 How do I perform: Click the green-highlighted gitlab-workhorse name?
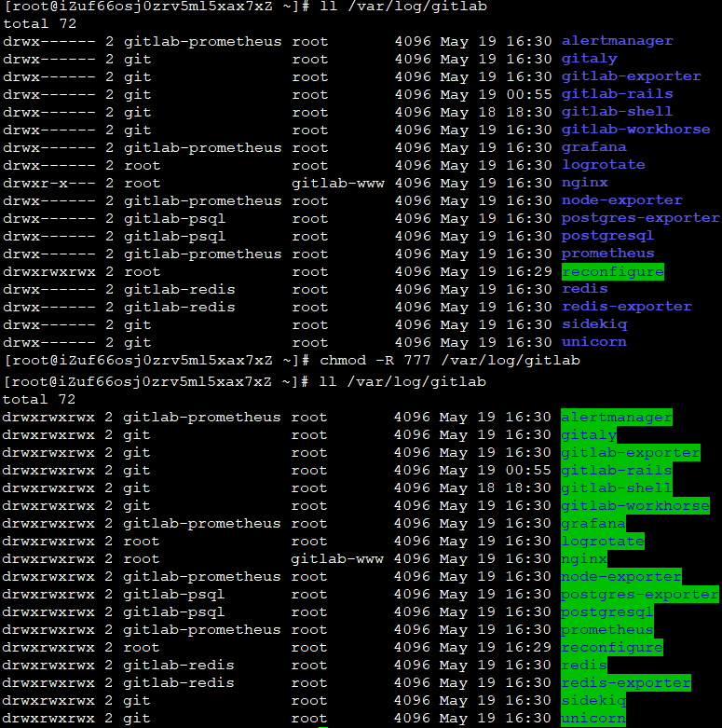point(634,505)
